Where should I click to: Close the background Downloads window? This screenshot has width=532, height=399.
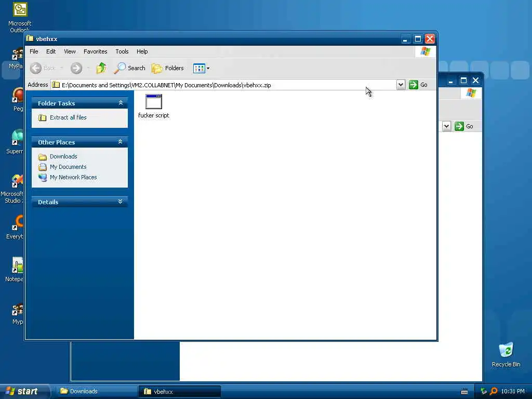476,81
